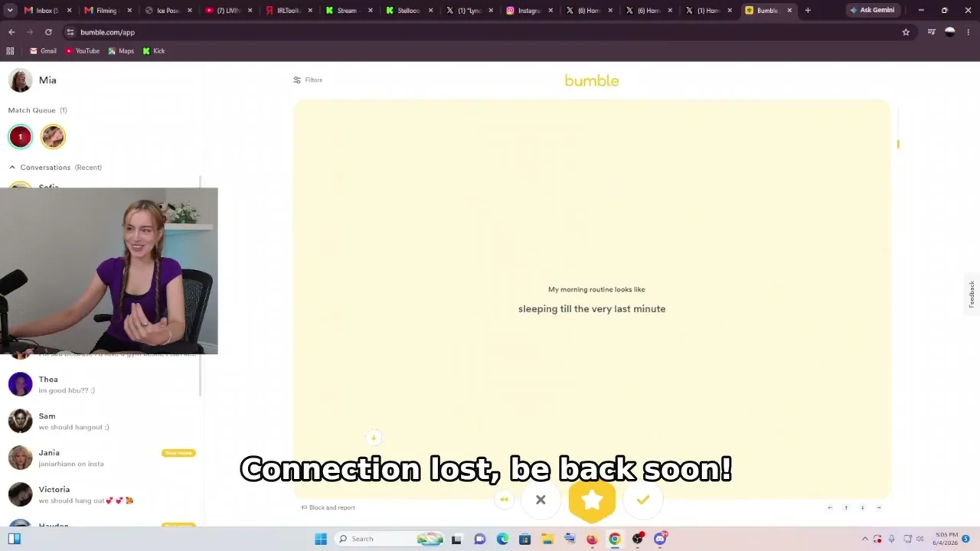The image size is (980, 551).
Task: Open the Windows Start menu
Action: point(321,539)
